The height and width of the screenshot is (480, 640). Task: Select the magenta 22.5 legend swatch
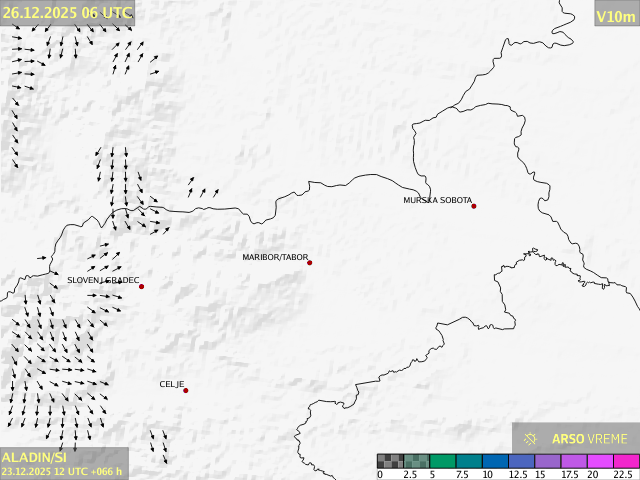click(625, 461)
